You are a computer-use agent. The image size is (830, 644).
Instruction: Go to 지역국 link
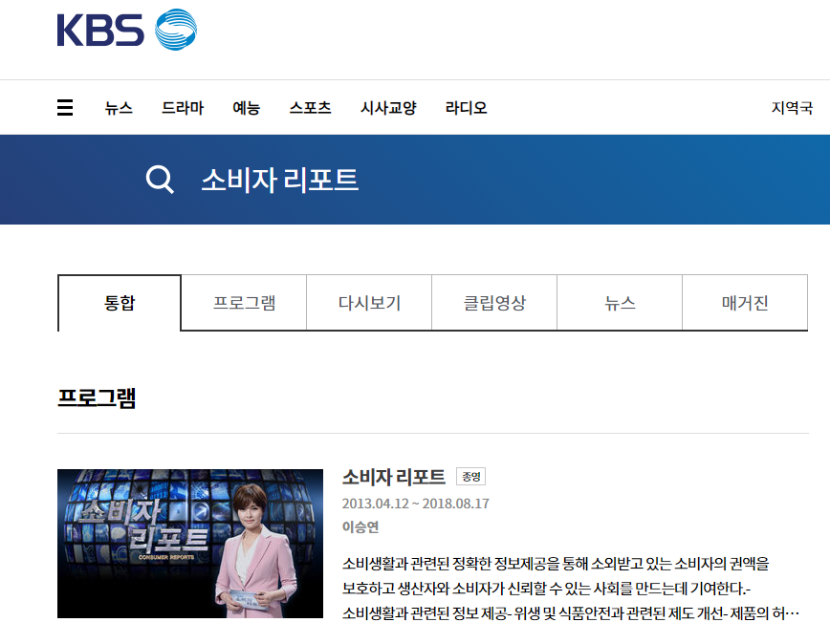pos(792,107)
